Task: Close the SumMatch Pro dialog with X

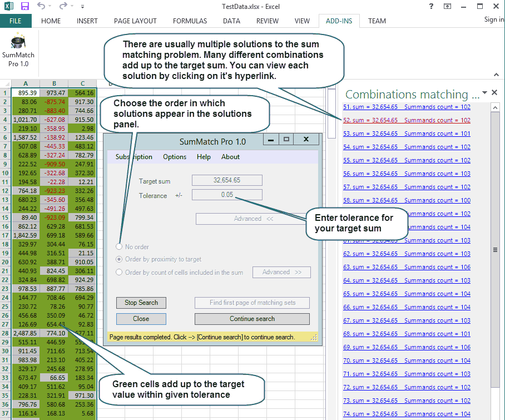Action: pos(306,140)
